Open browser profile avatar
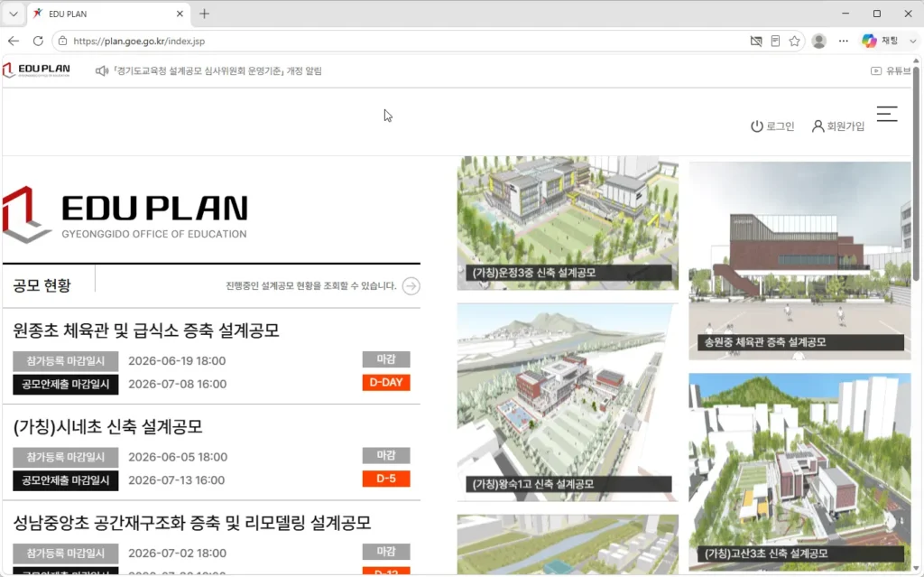Image resolution: width=924 pixels, height=577 pixels. coord(818,41)
